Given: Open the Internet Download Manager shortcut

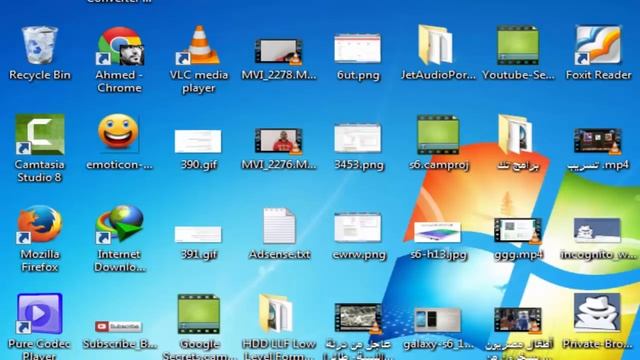Looking at the screenshot, I should point(120,224).
